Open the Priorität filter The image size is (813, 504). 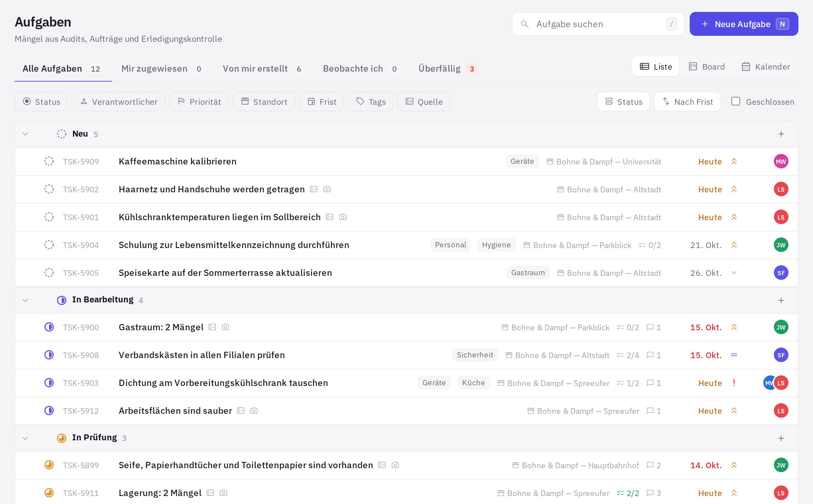click(199, 102)
